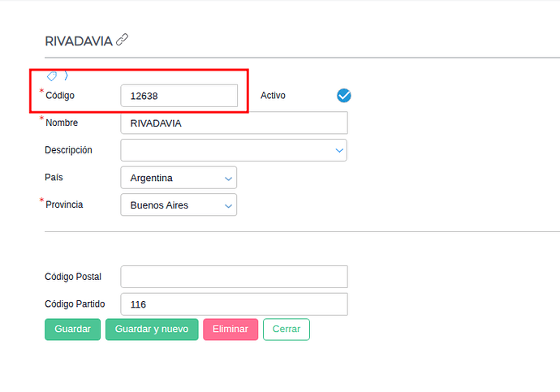The image size is (560, 392).
Task: Uncheck the Activo checkbox
Action: coord(343,95)
